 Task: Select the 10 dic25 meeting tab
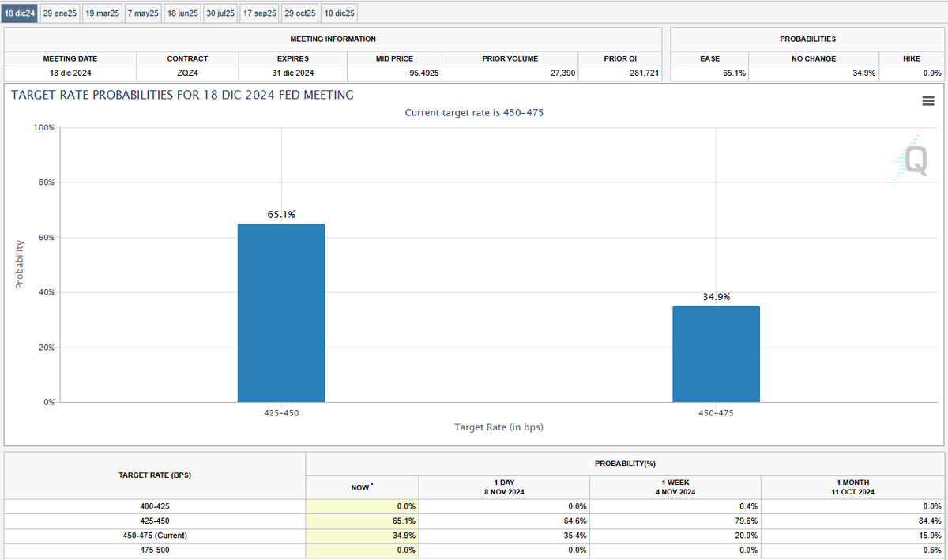[340, 13]
